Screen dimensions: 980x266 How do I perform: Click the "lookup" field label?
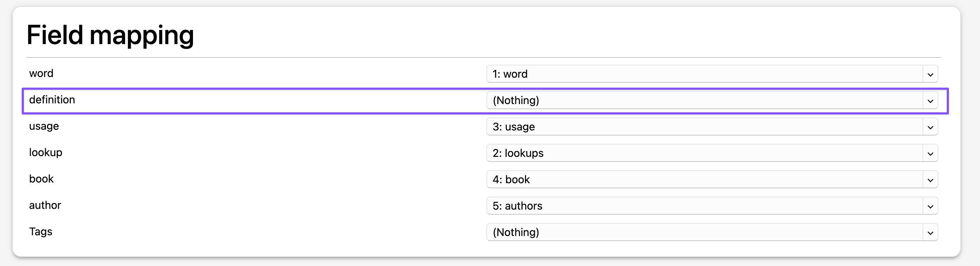coord(46,153)
